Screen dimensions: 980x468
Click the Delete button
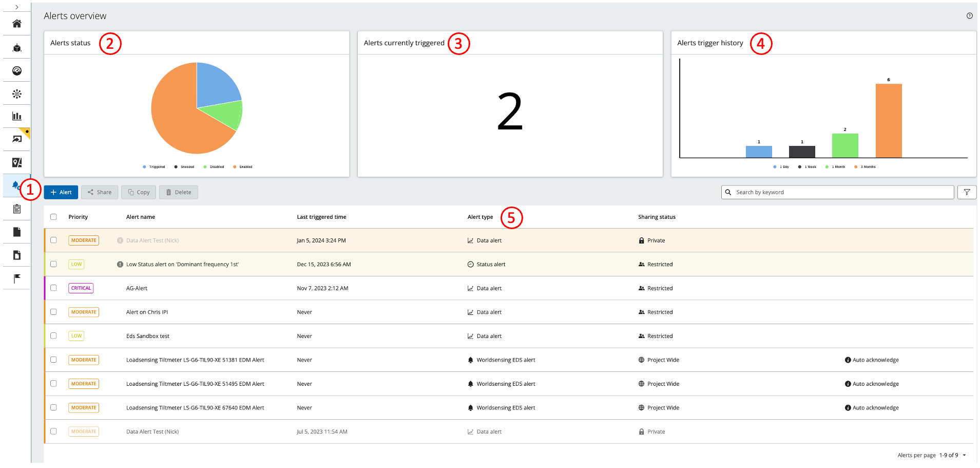[179, 192]
